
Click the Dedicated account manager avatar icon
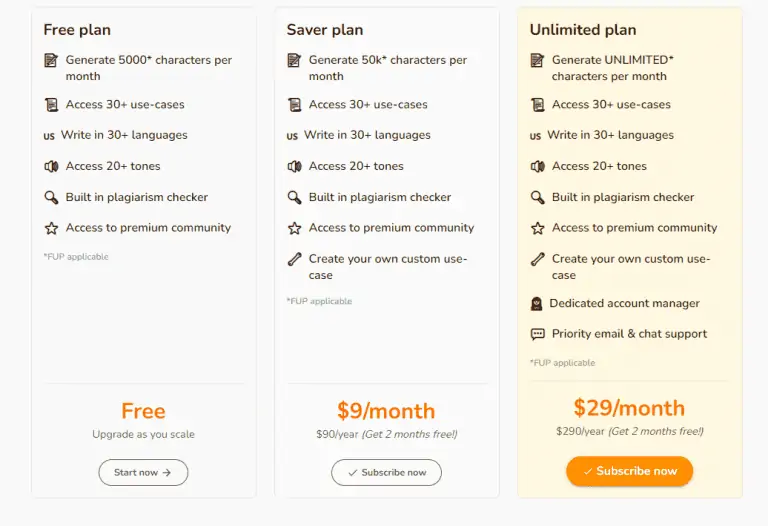536,304
